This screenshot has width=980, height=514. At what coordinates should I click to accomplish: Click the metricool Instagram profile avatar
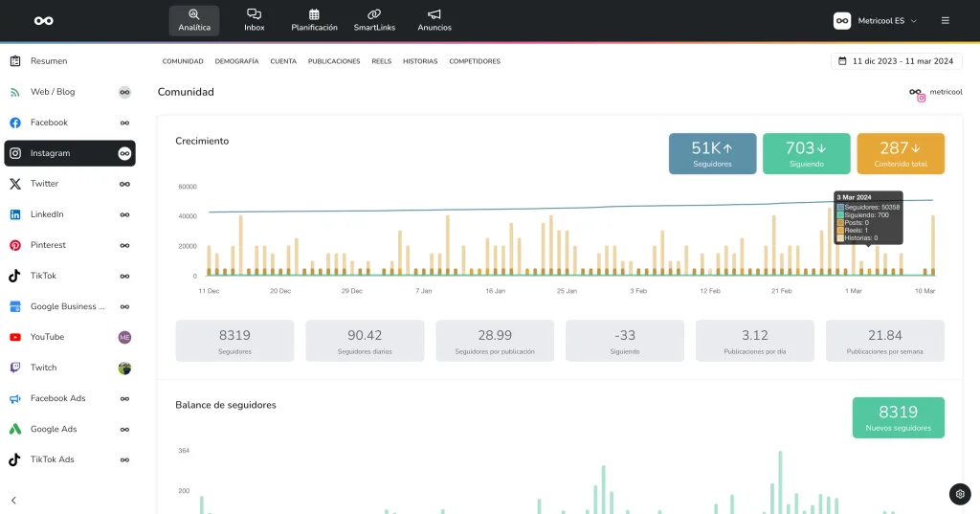917,93
